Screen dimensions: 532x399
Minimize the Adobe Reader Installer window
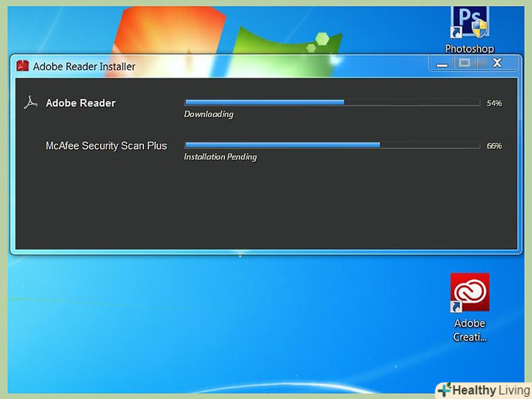click(441, 64)
